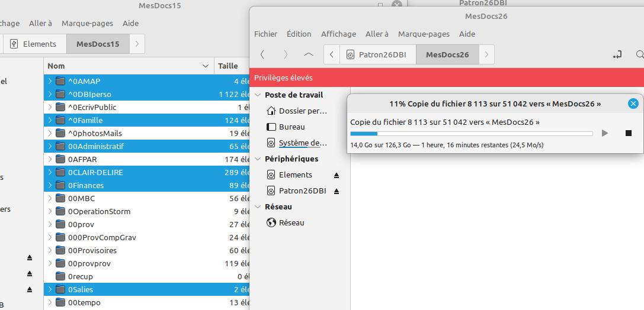Screen dimensions: 644x310
Task: Open Bureau in the sidebar
Action: coord(291,127)
